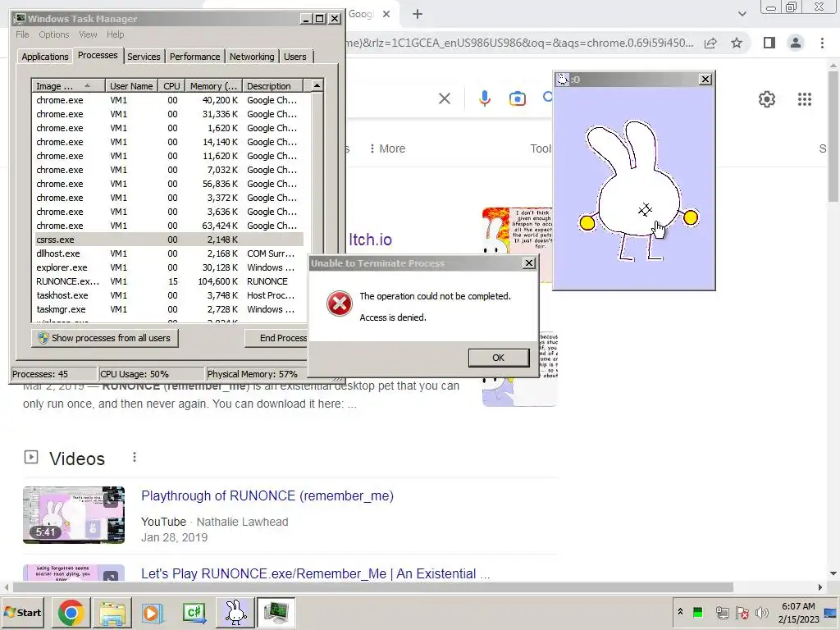Open Google settings gear icon
Image resolution: width=840 pixels, height=630 pixels.
coord(767,99)
